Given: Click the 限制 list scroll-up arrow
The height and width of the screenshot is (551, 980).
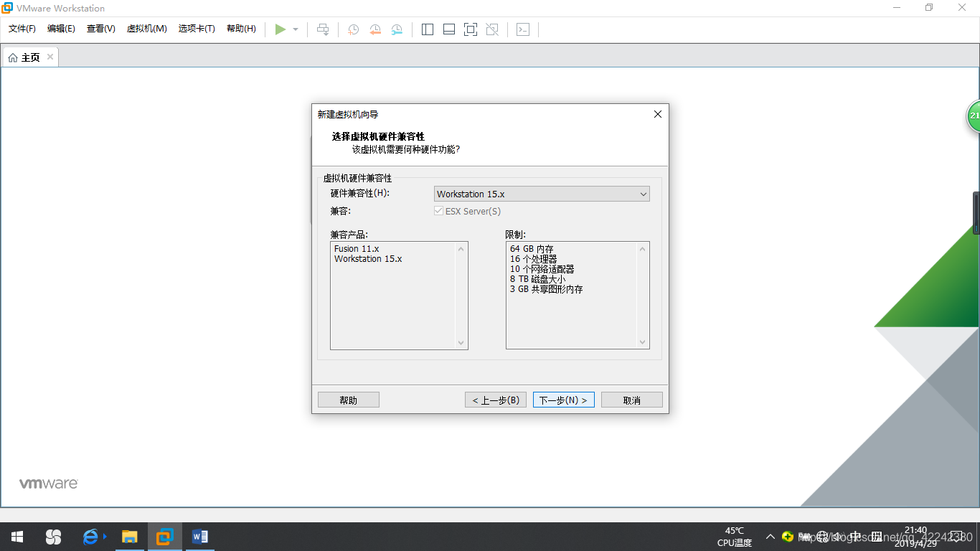Looking at the screenshot, I should coord(643,249).
